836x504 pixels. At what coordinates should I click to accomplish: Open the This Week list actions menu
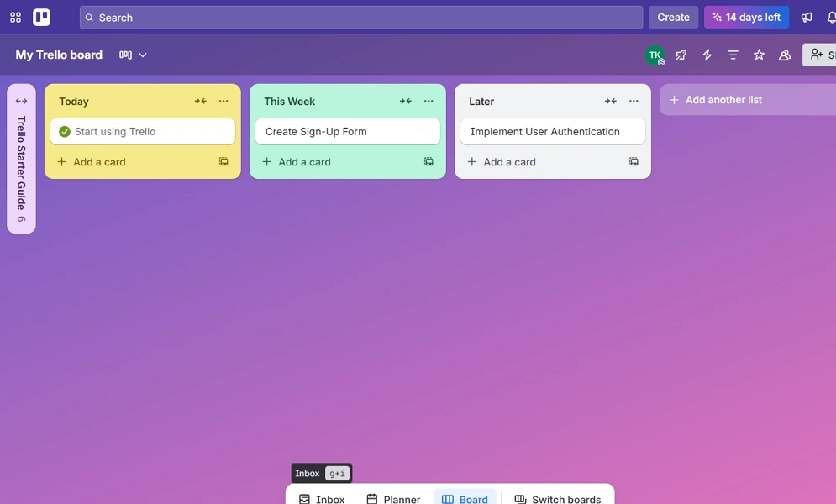click(429, 101)
